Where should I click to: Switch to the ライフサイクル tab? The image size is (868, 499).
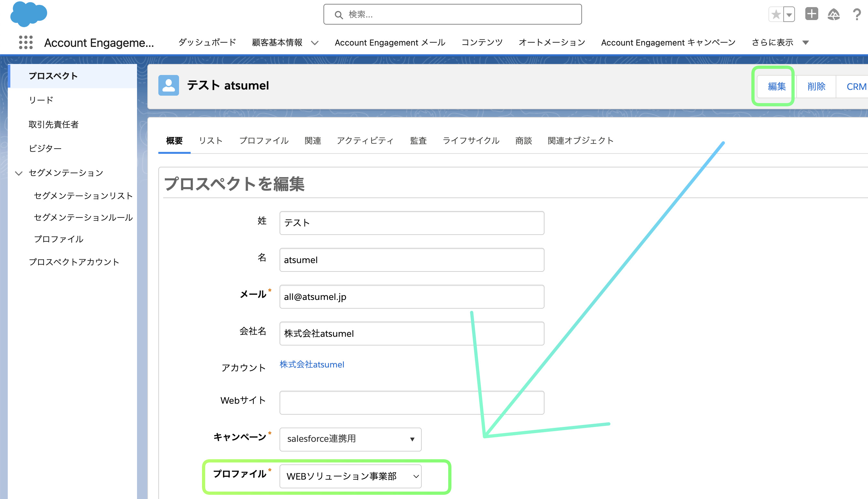point(471,141)
